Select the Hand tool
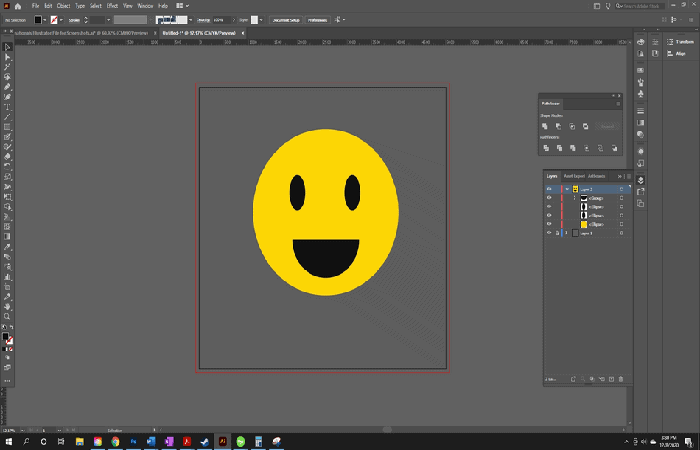Screen dimensions: 700x450 click(x=7, y=307)
